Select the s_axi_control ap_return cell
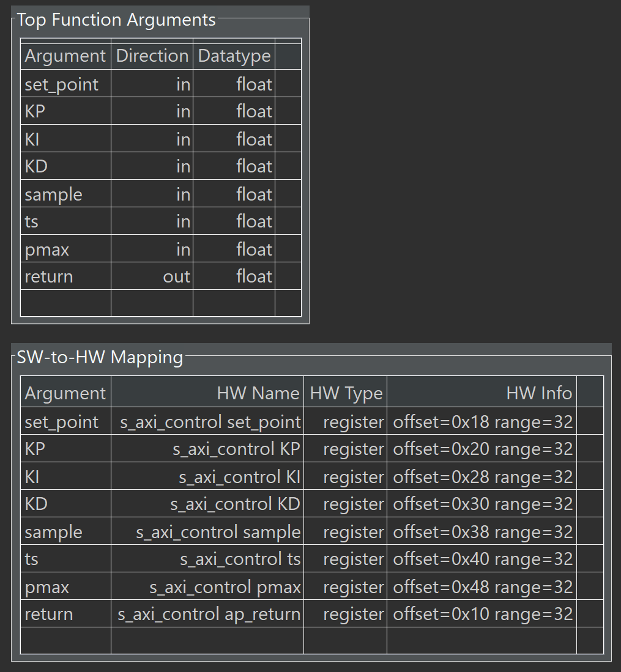 pos(209,614)
